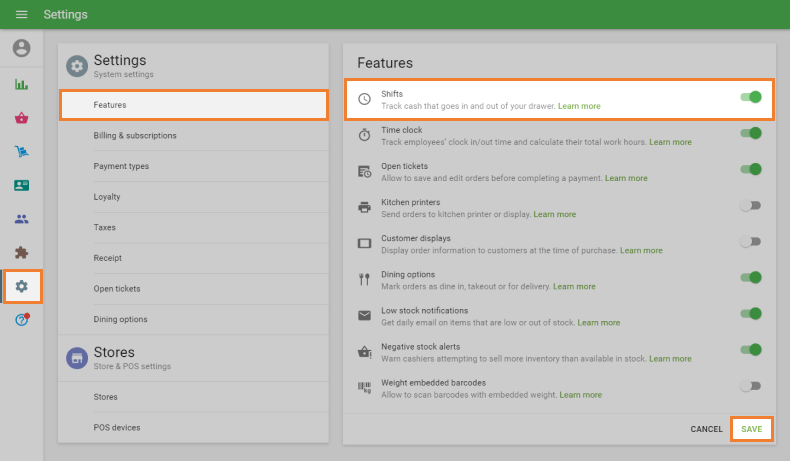The width and height of the screenshot is (790, 461).
Task: Open the Customers people icon
Action: [x=21, y=219]
